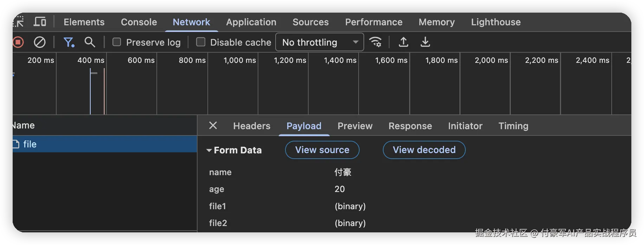
Task: Click the name value 付豪
Action: [x=343, y=172]
